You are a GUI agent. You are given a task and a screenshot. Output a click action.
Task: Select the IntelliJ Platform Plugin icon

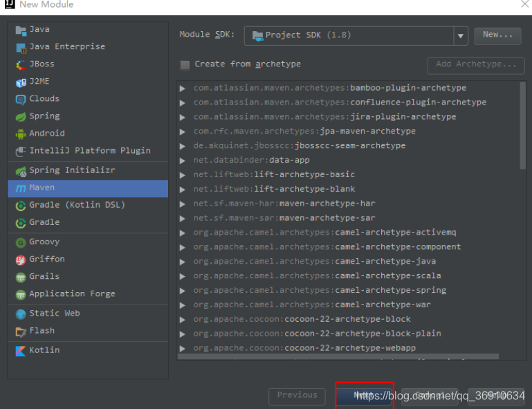point(21,152)
